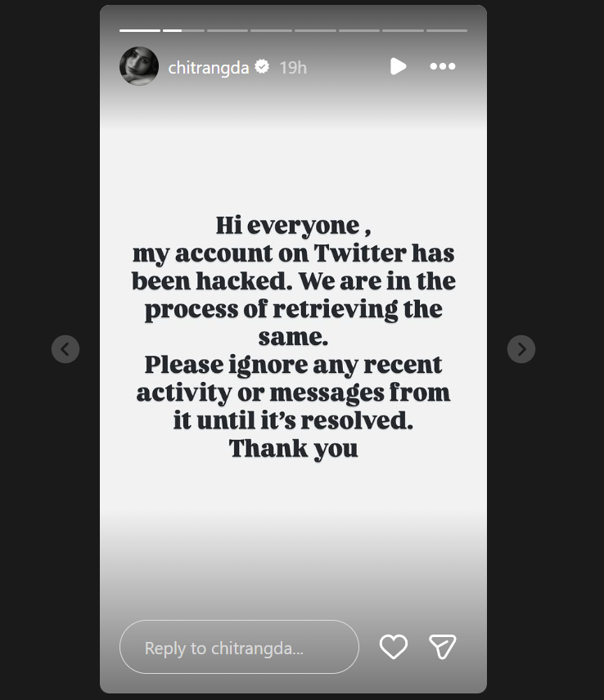Open chitrangda's profile picture
Image resolution: width=604 pixels, height=700 pixels.
click(x=139, y=66)
